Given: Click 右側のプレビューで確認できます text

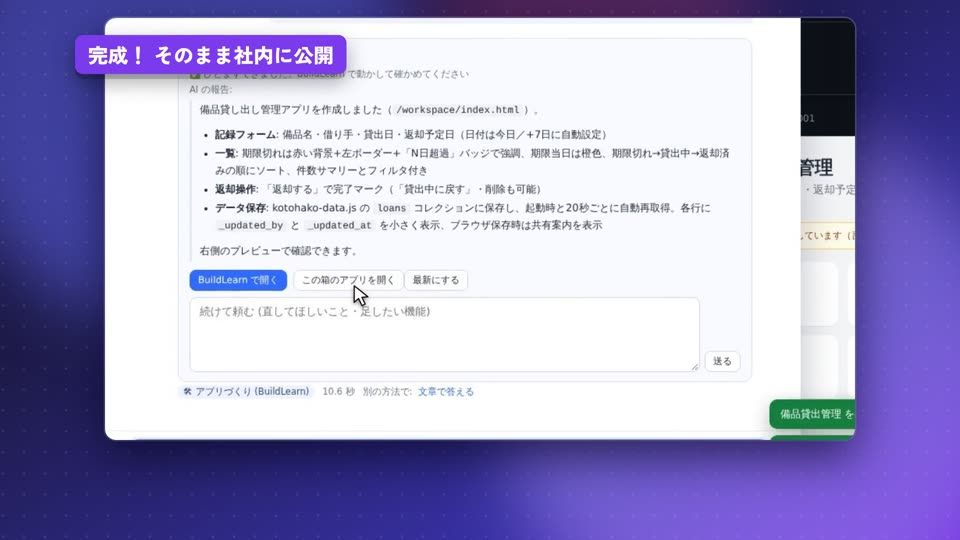Looking at the screenshot, I should (x=279, y=251).
